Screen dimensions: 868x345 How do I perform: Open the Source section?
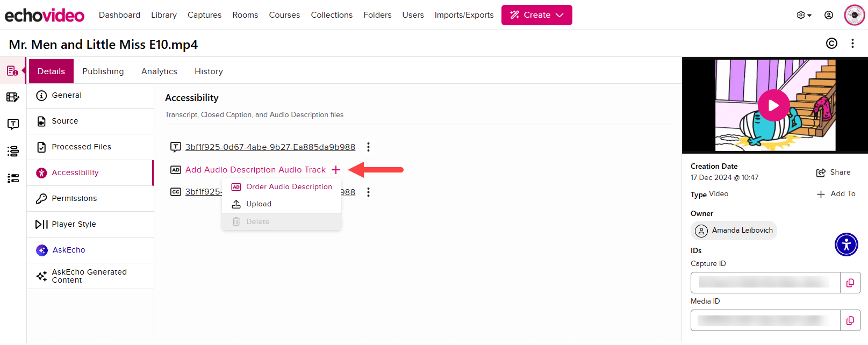click(x=90, y=121)
